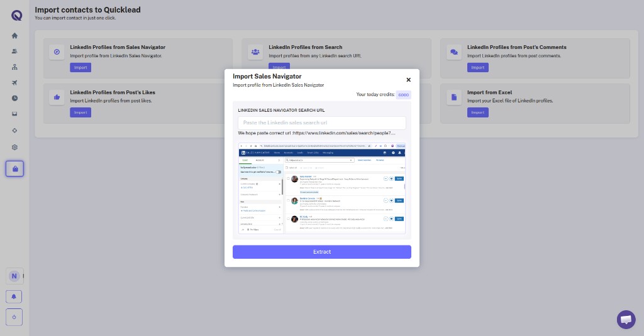The height and width of the screenshot is (336, 644).
Task: Select the highlighted briefcase import icon
Action: tap(15, 168)
